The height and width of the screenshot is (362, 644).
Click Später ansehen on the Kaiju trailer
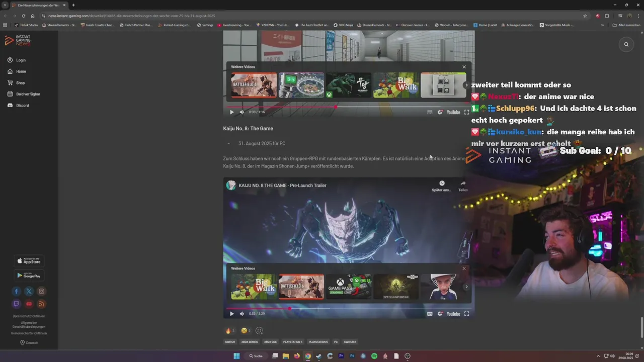click(x=441, y=186)
